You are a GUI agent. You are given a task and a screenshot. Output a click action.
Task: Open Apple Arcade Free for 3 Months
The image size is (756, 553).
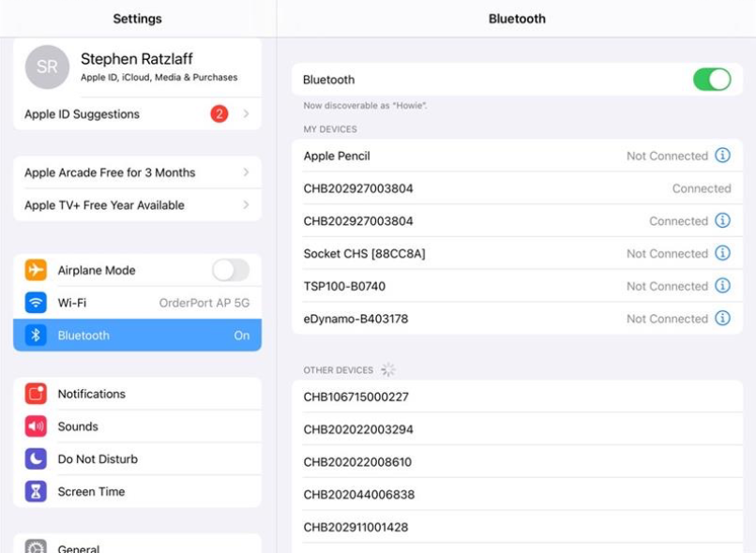pos(137,172)
